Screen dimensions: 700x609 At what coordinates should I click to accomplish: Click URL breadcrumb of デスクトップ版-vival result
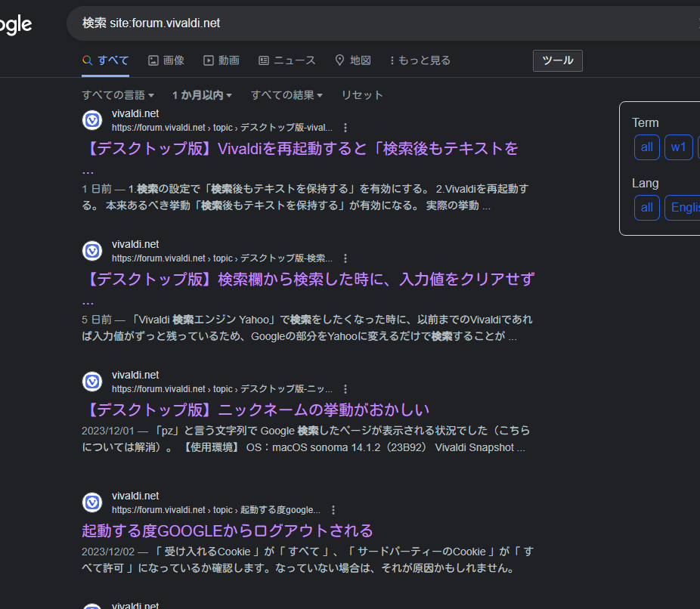222,128
